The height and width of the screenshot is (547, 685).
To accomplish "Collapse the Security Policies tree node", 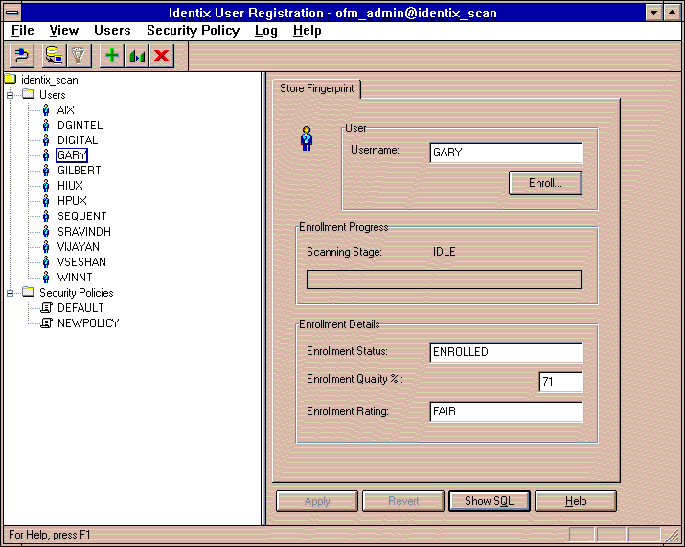I will [10, 293].
